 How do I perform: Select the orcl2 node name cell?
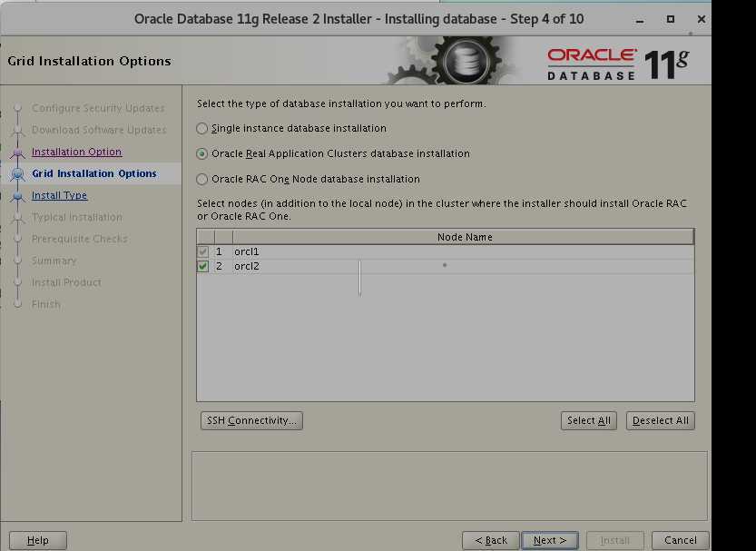tap(464, 266)
